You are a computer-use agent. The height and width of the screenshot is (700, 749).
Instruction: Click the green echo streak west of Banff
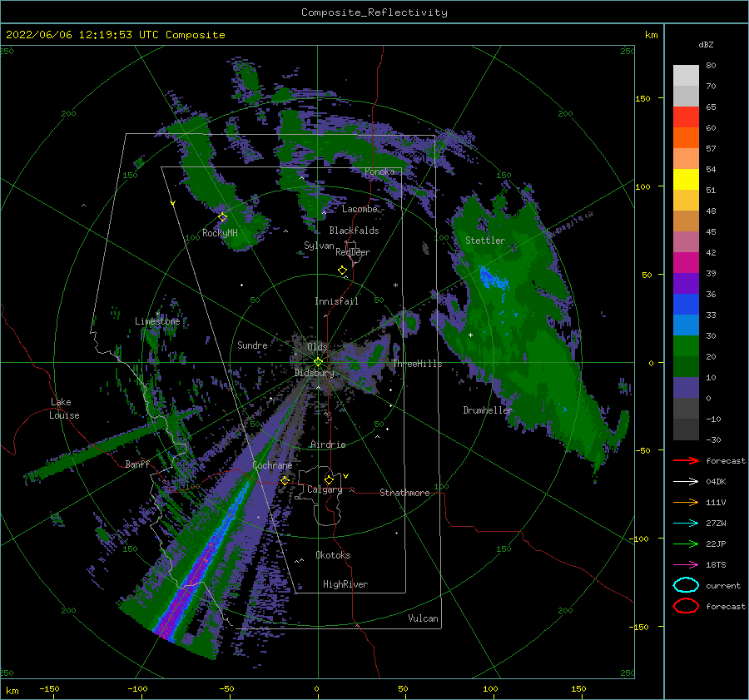pos(96,451)
